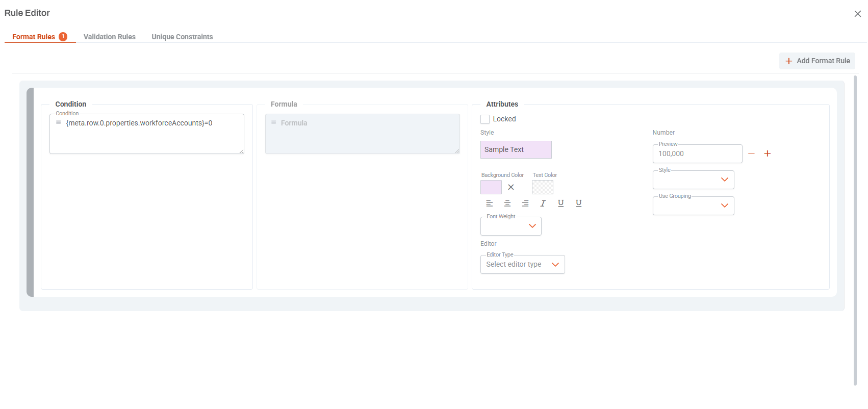Apply left text alignment
This screenshot has height=409, width=868.
pyautogui.click(x=490, y=203)
